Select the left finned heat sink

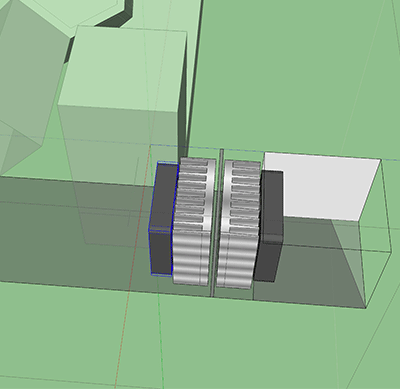(x=193, y=222)
